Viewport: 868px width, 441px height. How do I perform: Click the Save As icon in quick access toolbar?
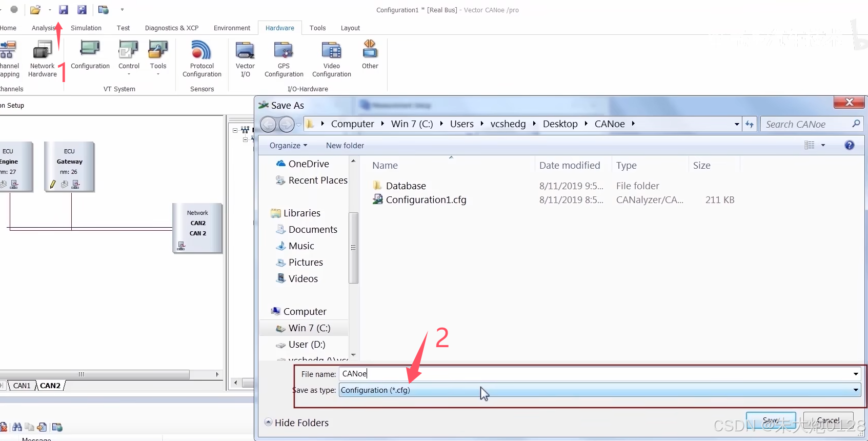pos(82,10)
